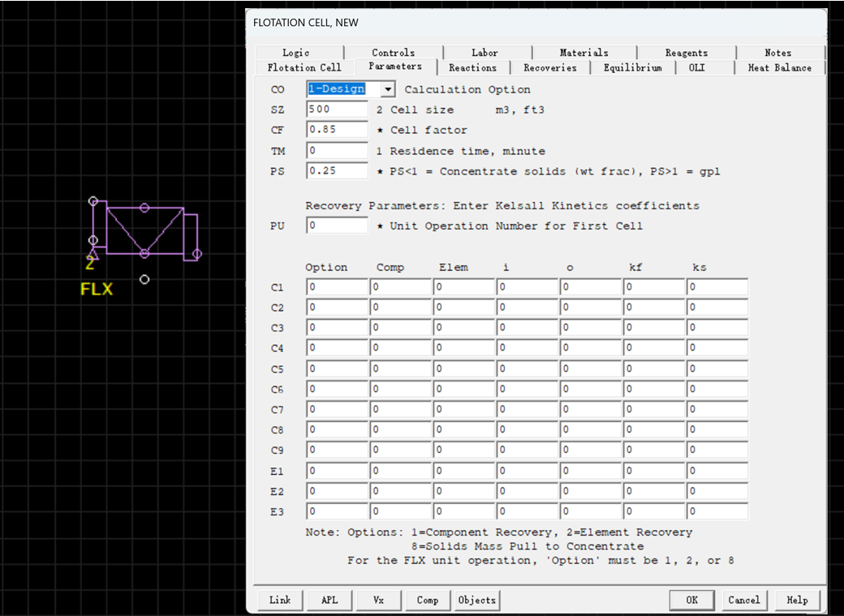Screen dimensions: 844x616
Task: Open the Notes tab
Action: point(777,52)
